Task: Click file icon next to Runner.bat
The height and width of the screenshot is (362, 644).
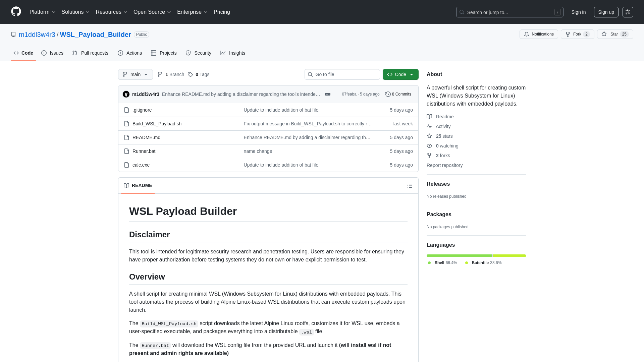Action: click(126, 151)
